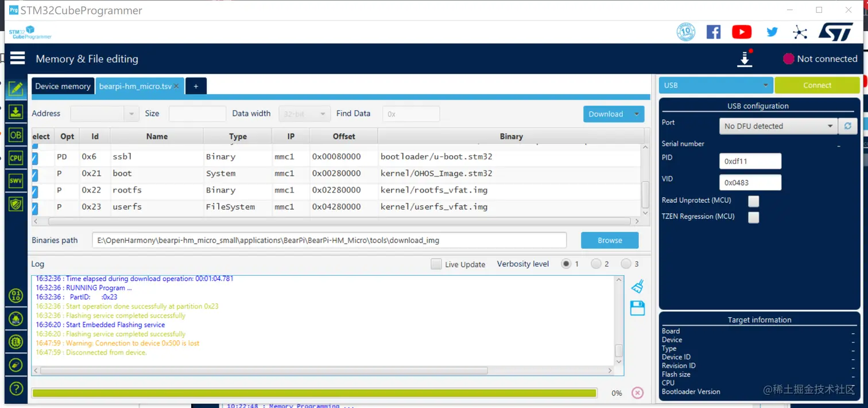Open the ST community network icon
The height and width of the screenshot is (408, 868).
(800, 32)
